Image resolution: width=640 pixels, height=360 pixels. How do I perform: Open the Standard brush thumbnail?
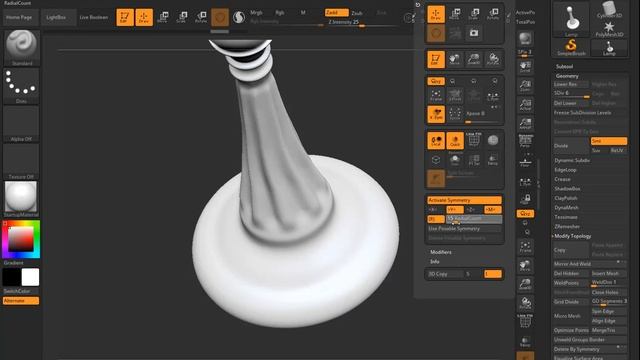[x=21, y=47]
